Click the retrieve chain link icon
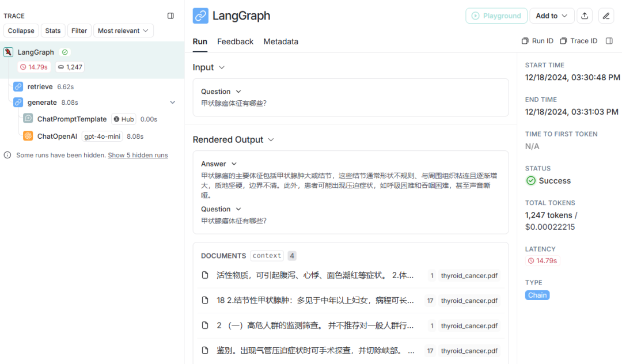 [18, 86]
